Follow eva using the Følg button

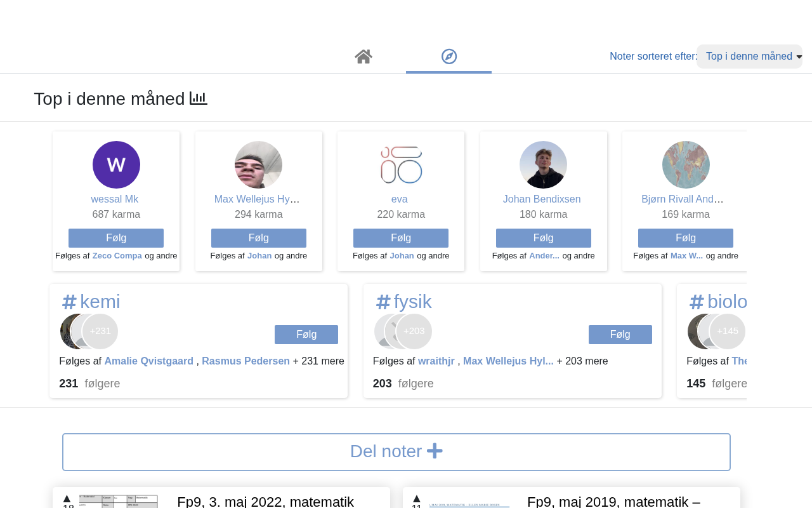coord(401,238)
